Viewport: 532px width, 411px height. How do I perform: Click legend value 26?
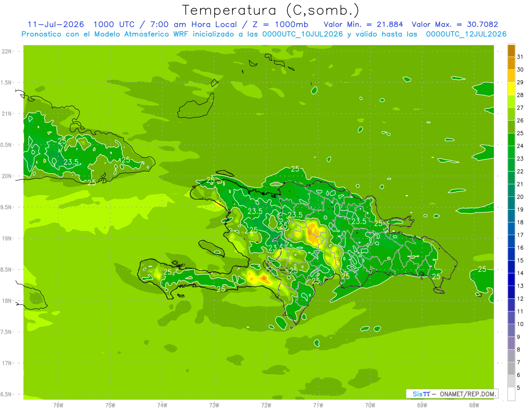[520, 121]
